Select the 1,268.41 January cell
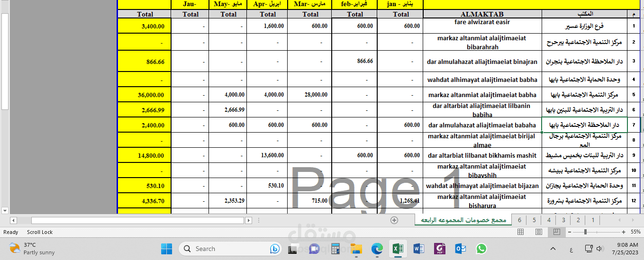Viewport: 644px width, 260px height. coord(400,201)
